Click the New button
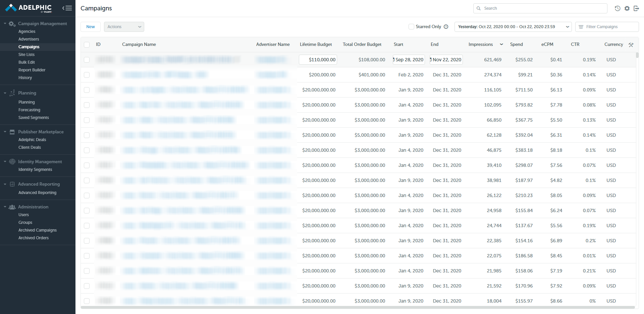 91,27
